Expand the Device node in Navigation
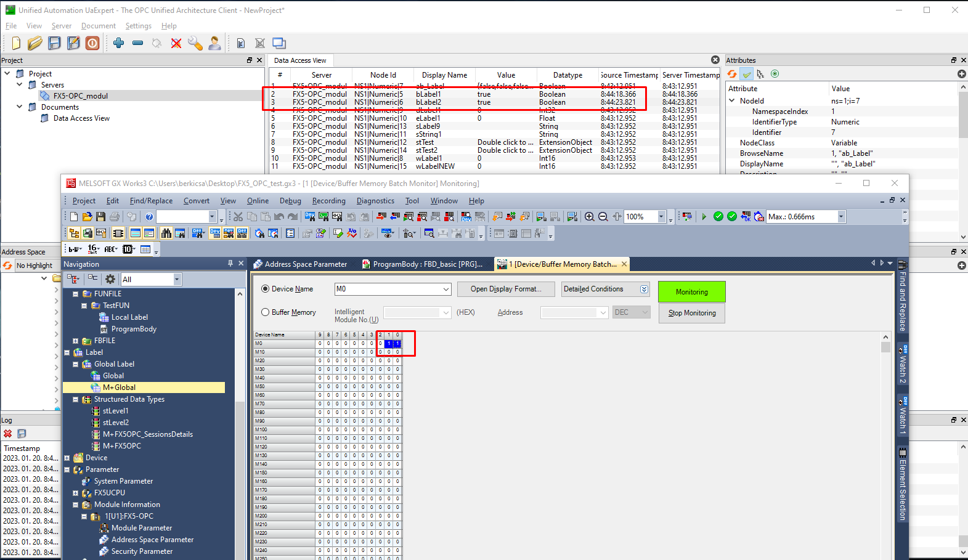 pyautogui.click(x=67, y=458)
